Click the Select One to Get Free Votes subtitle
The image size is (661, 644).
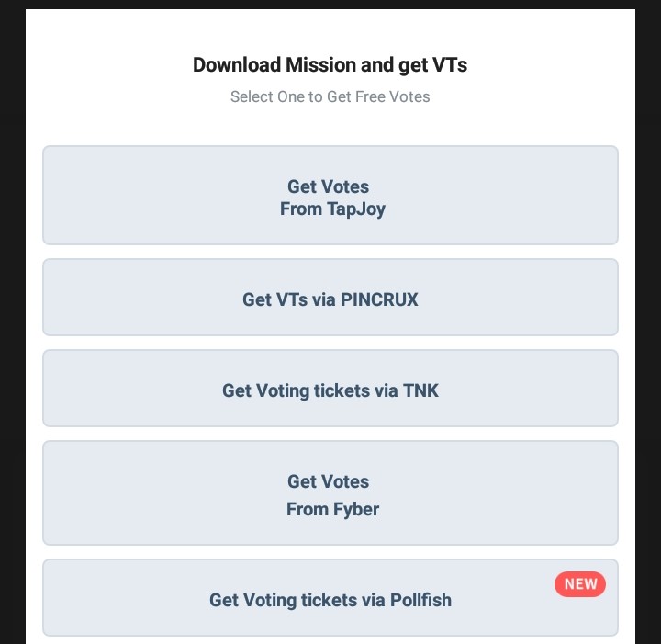[x=330, y=96]
